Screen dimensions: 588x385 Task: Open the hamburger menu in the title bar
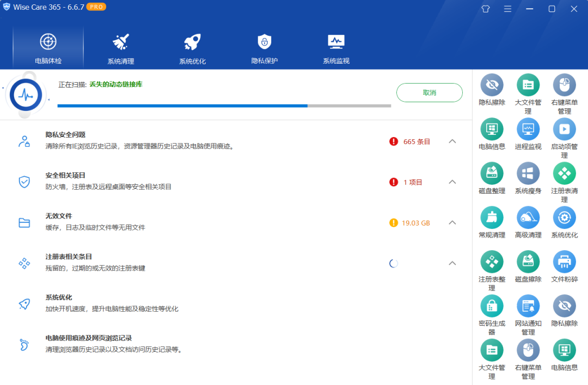pyautogui.click(x=507, y=9)
